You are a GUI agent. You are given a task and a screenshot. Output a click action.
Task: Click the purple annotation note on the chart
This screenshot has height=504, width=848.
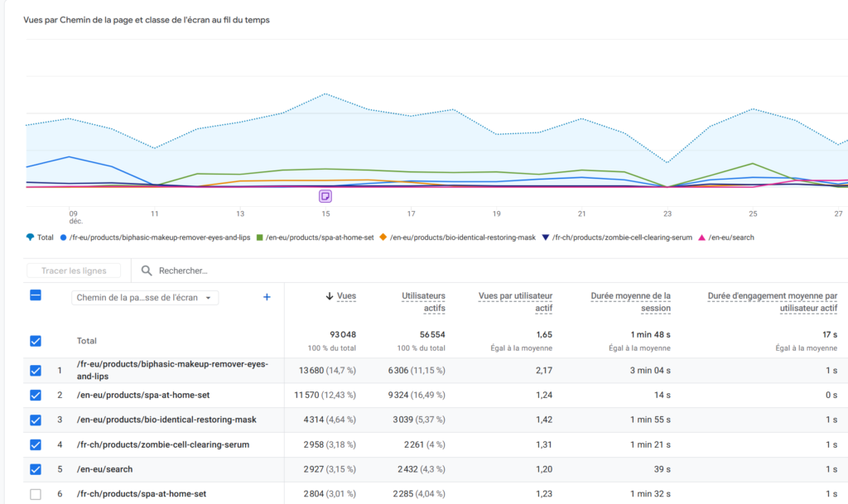point(325,196)
